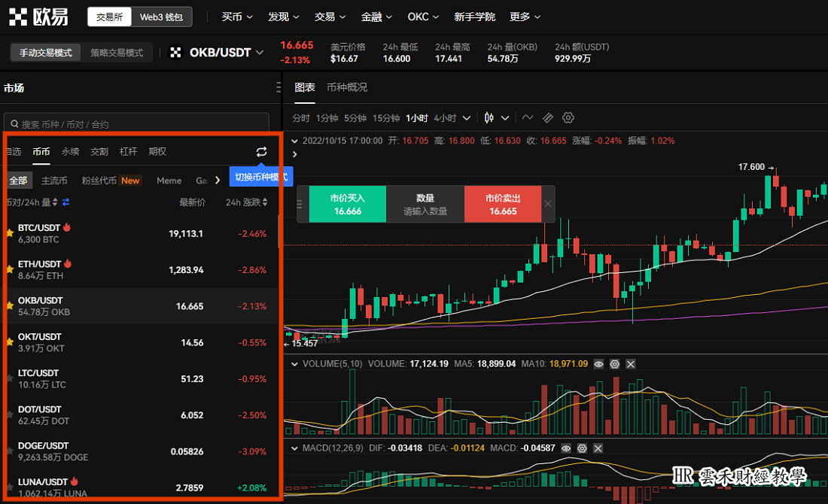Grab the quick trade panel drag handle
Image resolution: width=828 pixels, height=504 pixels.
point(300,205)
